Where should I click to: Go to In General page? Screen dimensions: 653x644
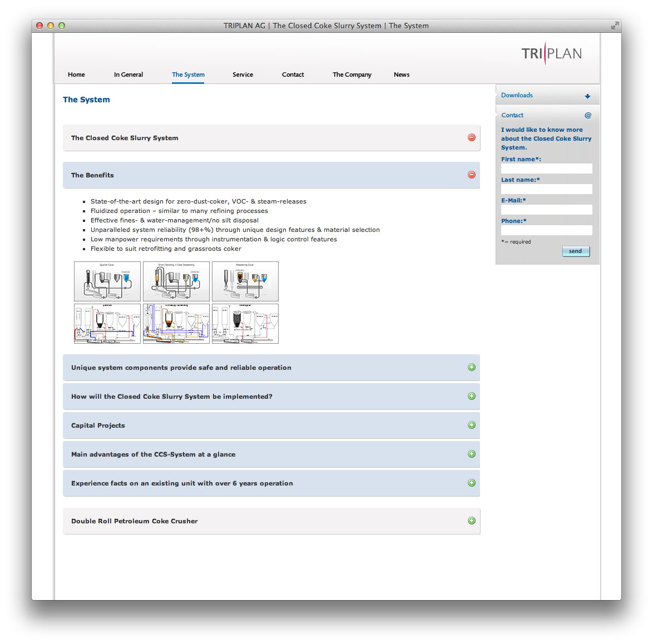[x=128, y=75]
